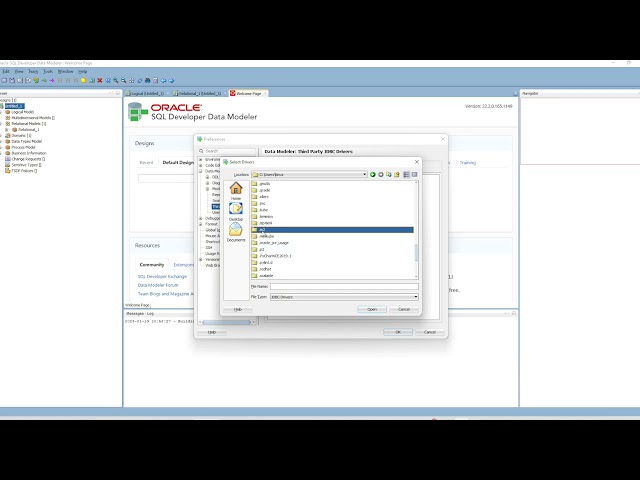Click the zoom in magnifier toolbar icon

pyautogui.click(x=116, y=80)
